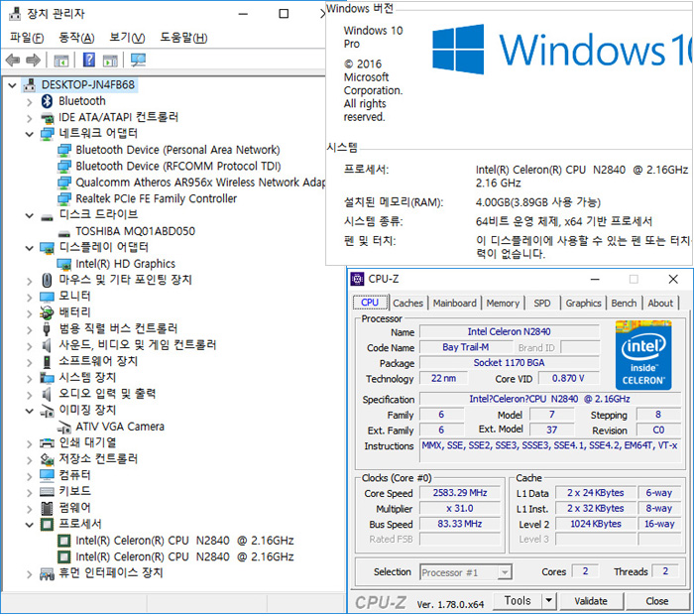Viewport: 694px width, 616px height.
Task: Switch to the Graphics tab in CPU-Z
Action: coord(583,304)
